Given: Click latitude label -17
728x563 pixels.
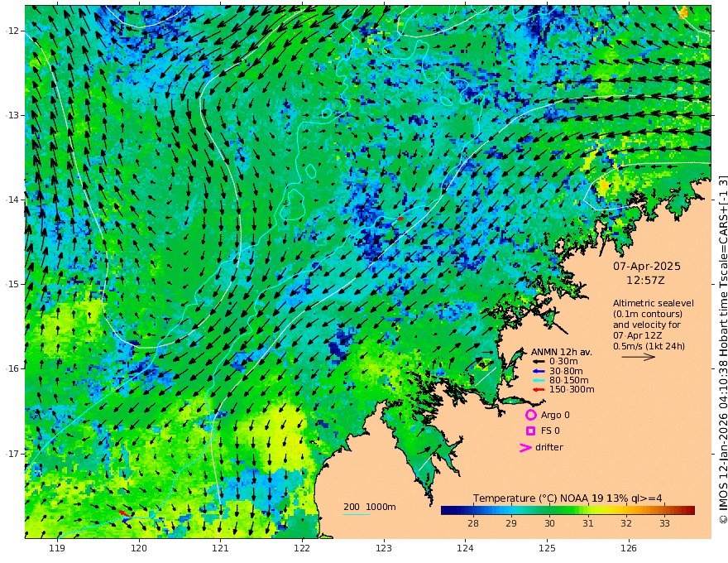Looking at the screenshot, I should click(12, 454).
